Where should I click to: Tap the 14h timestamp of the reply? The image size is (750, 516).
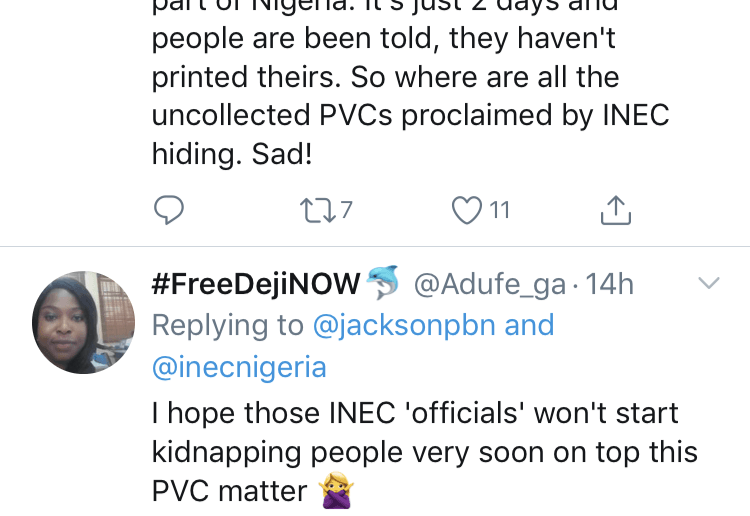point(609,284)
